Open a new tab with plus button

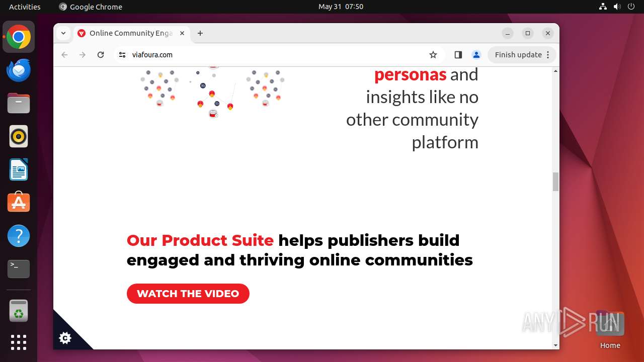(x=200, y=33)
